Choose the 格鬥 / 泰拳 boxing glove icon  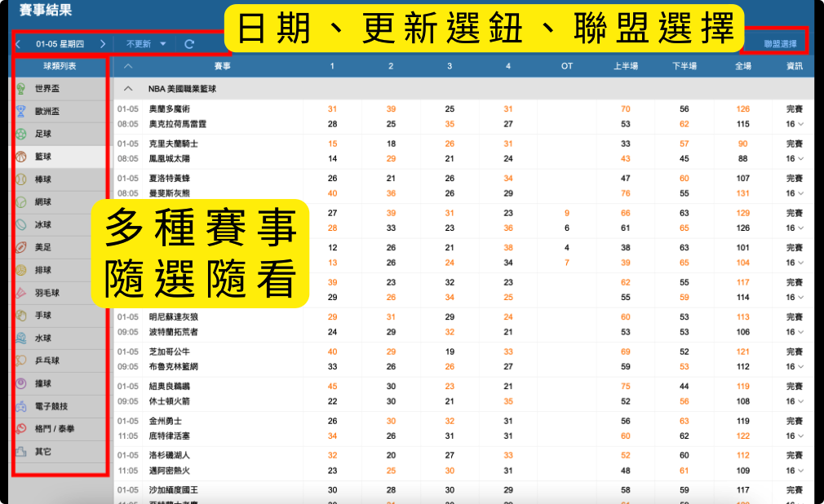pos(20,429)
